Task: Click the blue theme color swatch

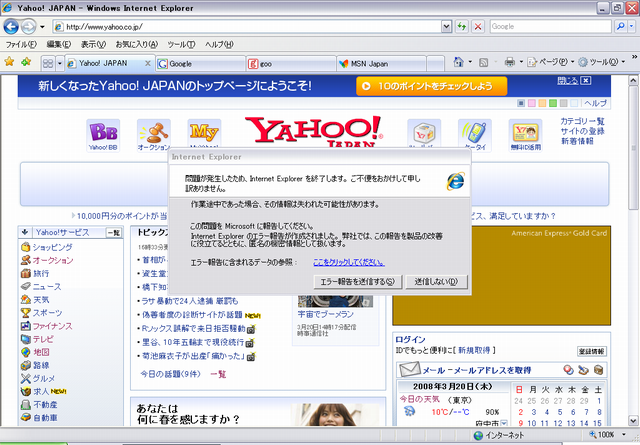Action: [x=520, y=103]
